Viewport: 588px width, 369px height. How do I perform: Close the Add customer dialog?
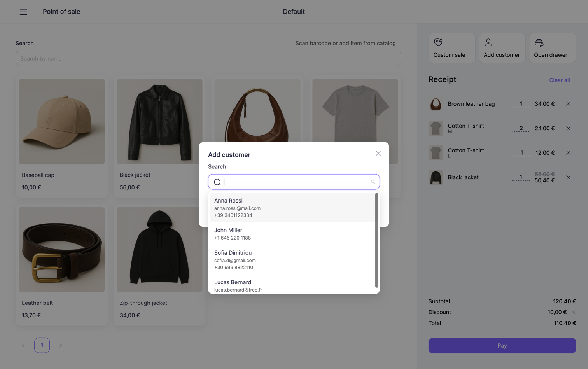(378, 153)
